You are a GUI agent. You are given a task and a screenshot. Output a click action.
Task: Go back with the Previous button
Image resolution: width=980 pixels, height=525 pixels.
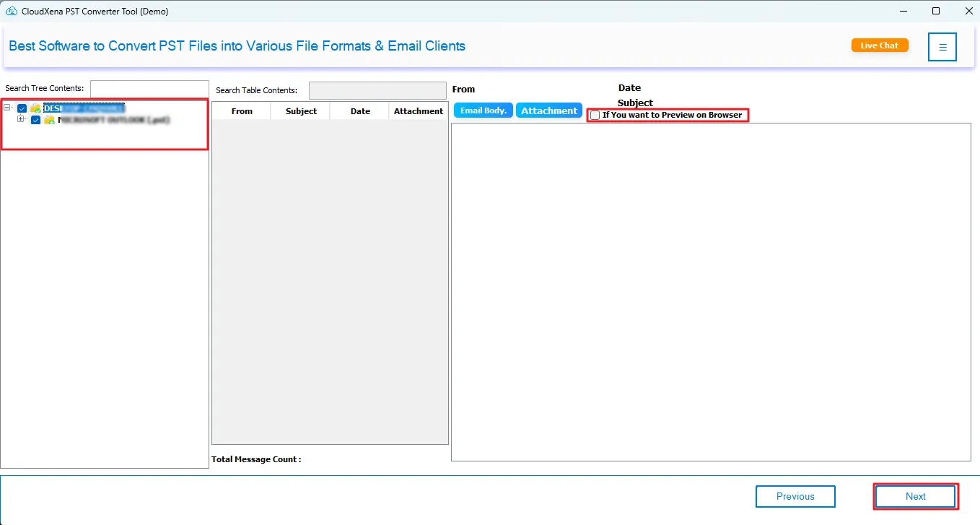point(795,496)
